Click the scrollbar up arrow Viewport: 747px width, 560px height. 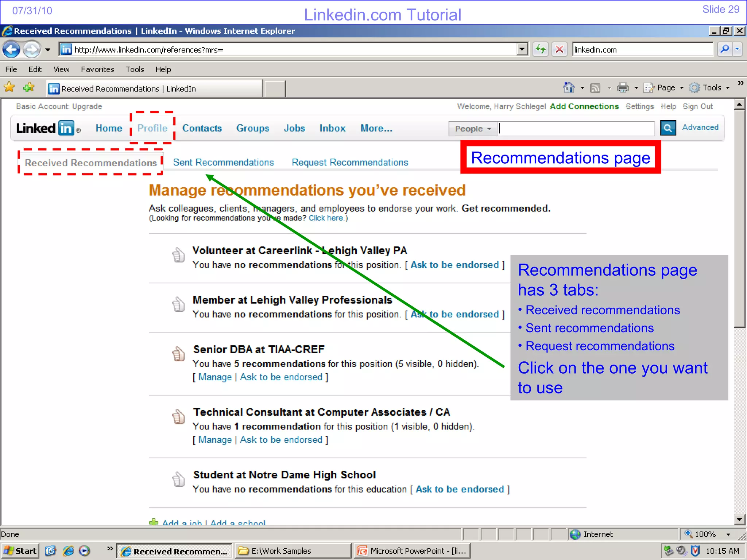[x=739, y=105]
